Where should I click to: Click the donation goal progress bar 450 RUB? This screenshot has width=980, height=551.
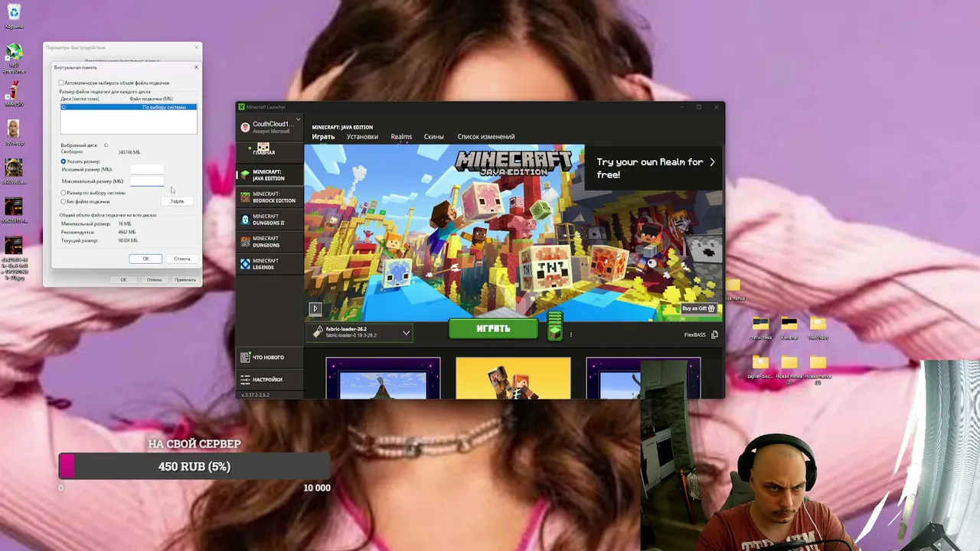(194, 467)
